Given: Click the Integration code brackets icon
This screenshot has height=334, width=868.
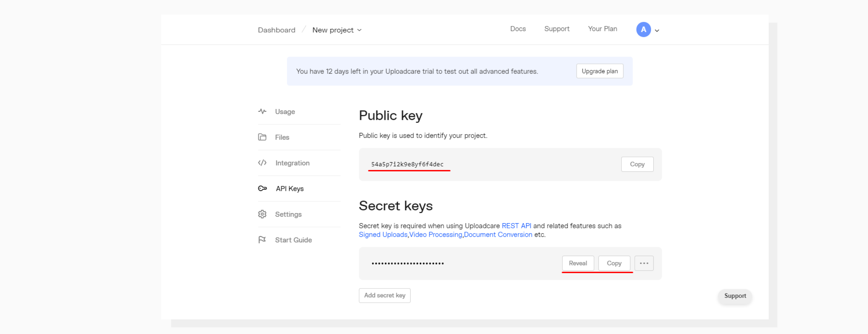Looking at the screenshot, I should tap(262, 163).
